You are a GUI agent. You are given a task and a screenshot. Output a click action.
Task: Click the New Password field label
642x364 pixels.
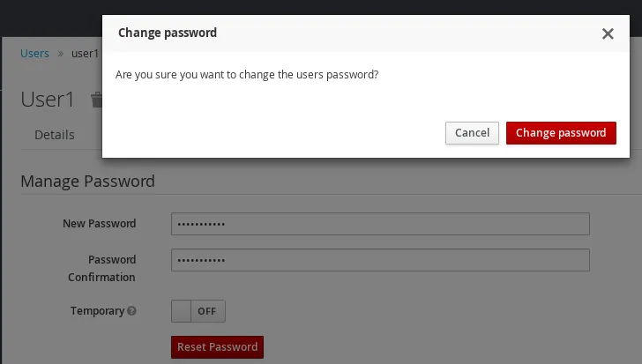coord(99,224)
